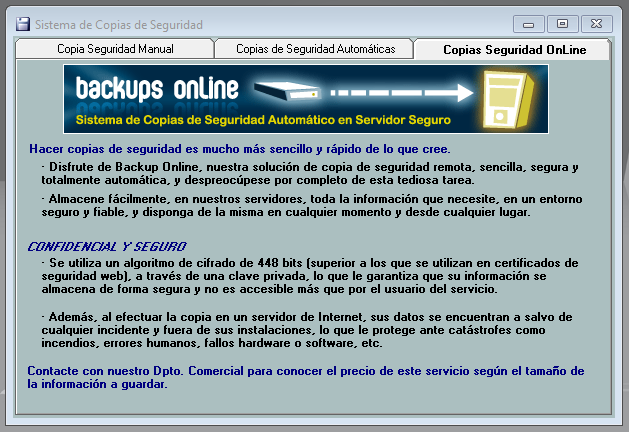Click the paragraph starting 'Almacene fácilmente'

point(312,205)
